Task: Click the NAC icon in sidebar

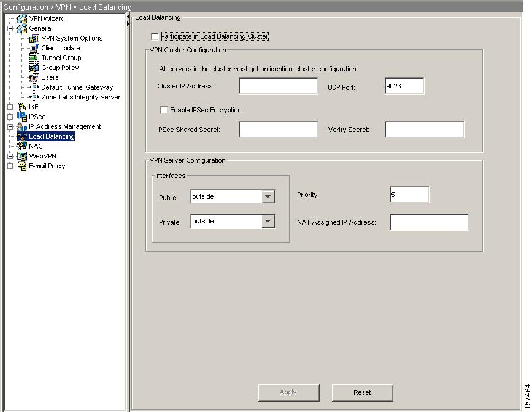Action: [x=22, y=146]
